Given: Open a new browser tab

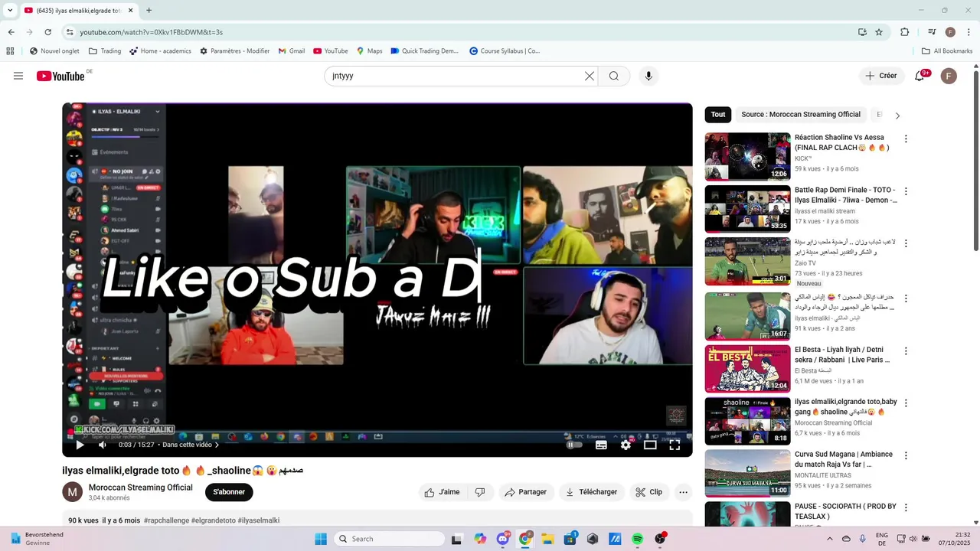Looking at the screenshot, I should pyautogui.click(x=149, y=11).
